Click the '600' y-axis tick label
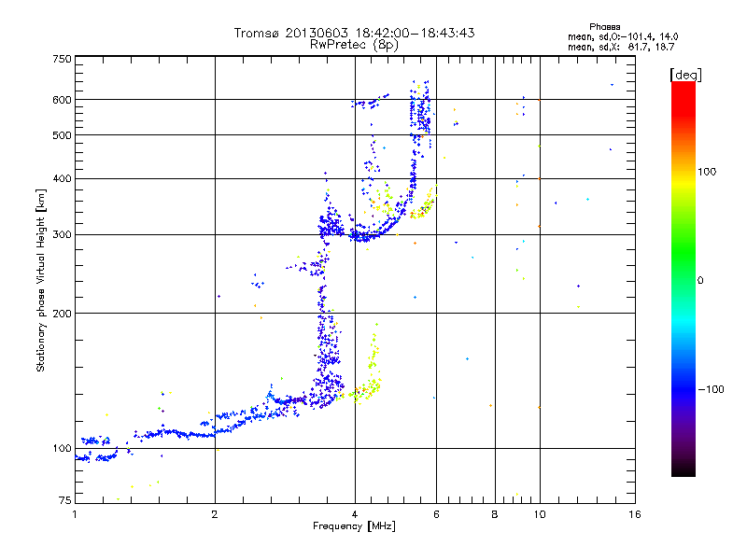 tap(62, 100)
